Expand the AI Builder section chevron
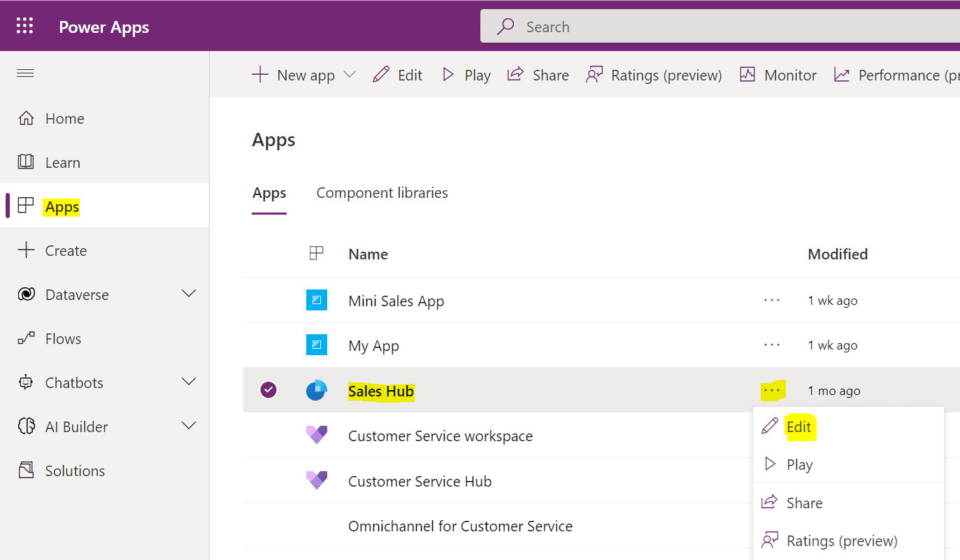 [189, 426]
